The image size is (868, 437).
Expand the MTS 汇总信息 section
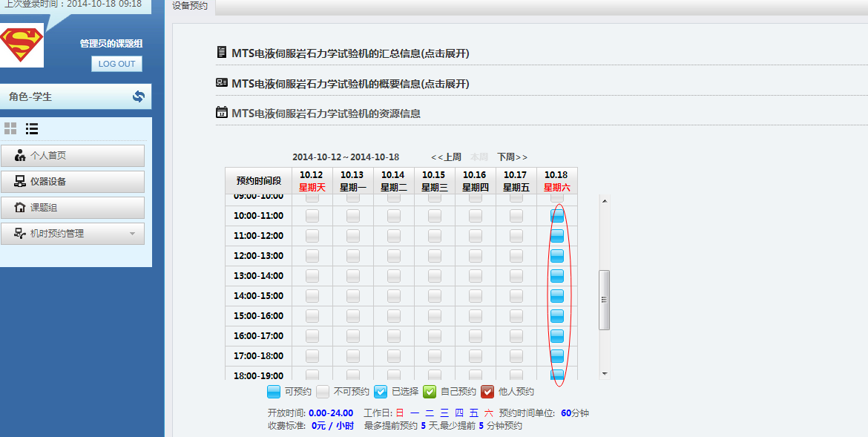click(x=349, y=53)
